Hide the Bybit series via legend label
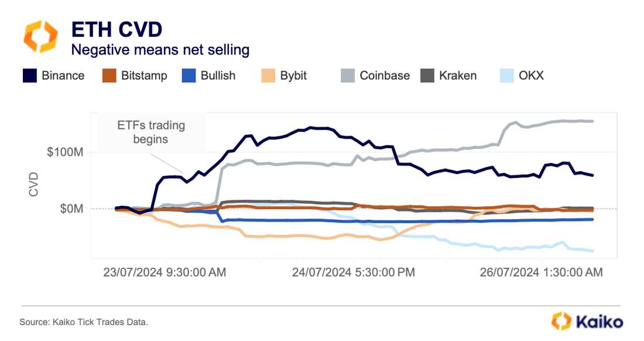The height and width of the screenshot is (341, 644). (x=293, y=76)
